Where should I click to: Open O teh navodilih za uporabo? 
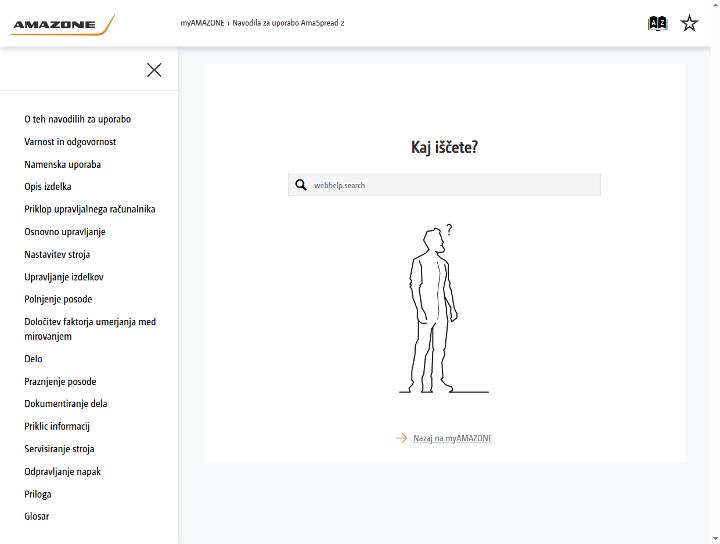78,119
